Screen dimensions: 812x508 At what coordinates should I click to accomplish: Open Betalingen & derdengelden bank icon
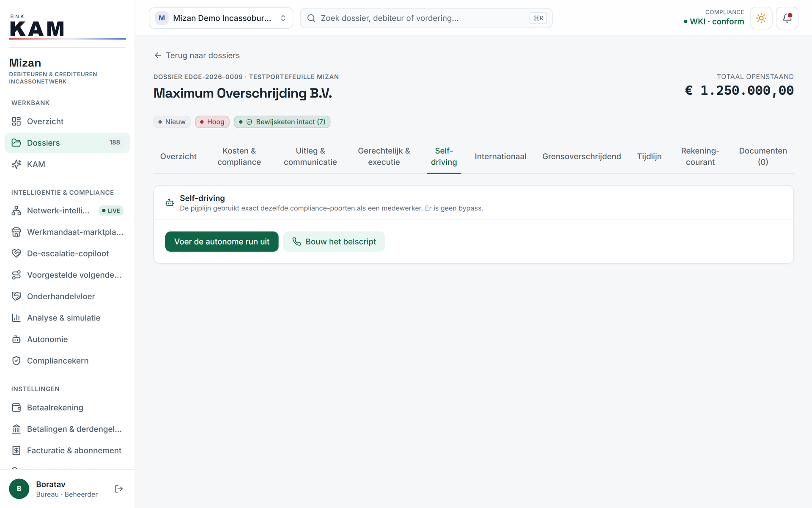tap(16, 429)
